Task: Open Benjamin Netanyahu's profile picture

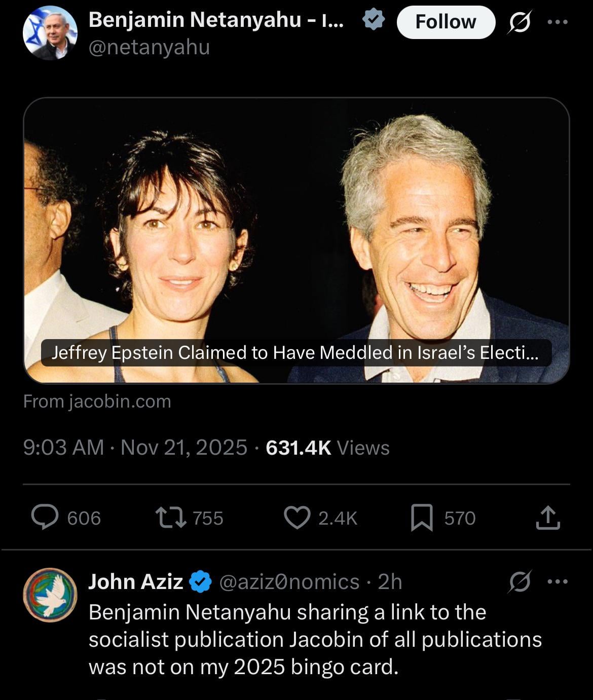Action: point(50,33)
